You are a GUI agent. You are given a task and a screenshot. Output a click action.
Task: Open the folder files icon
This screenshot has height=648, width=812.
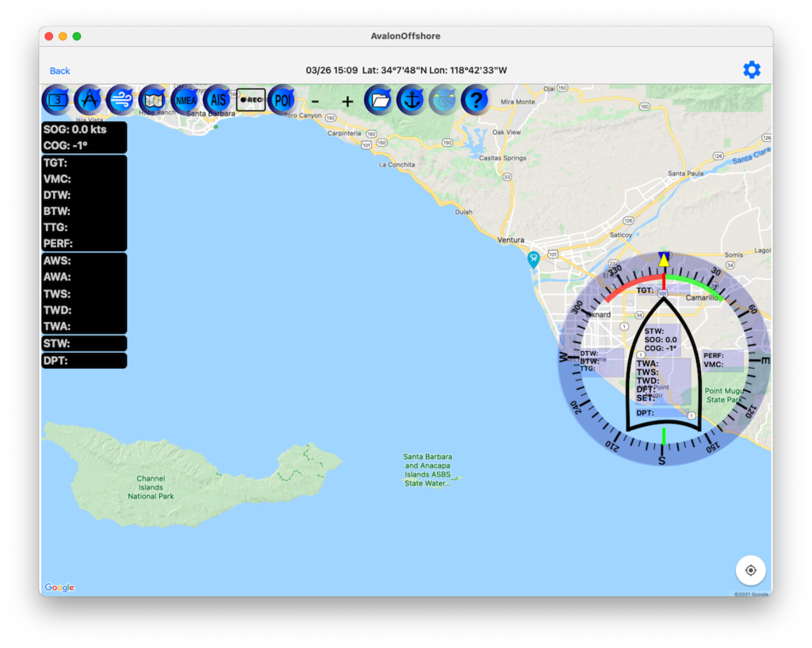pyautogui.click(x=380, y=99)
